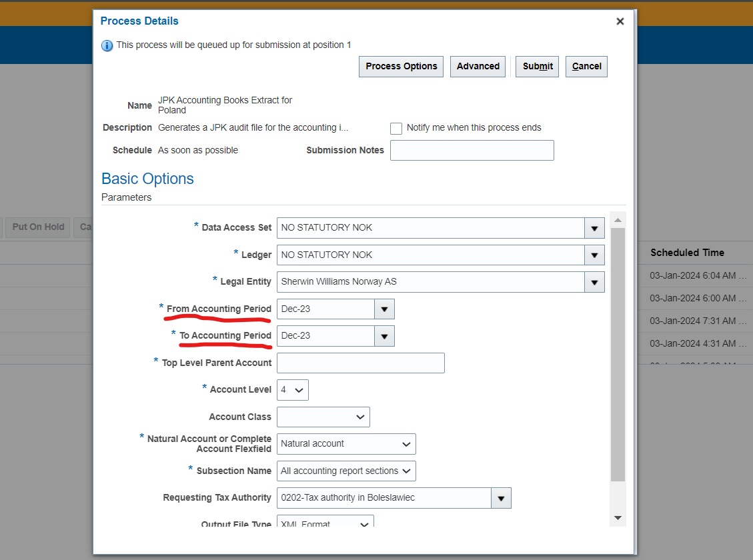Enable Notify me when this process ends

396,128
